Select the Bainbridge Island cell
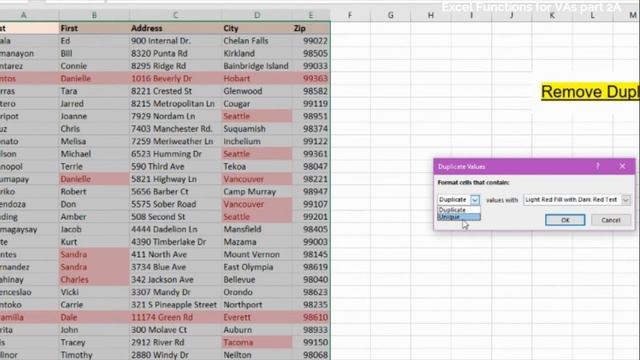This screenshot has width=640, height=360. pos(257,66)
